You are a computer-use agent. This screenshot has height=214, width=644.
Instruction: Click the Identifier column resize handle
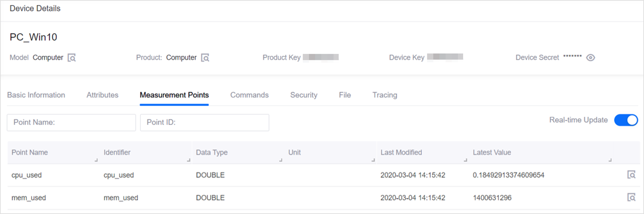point(189,160)
